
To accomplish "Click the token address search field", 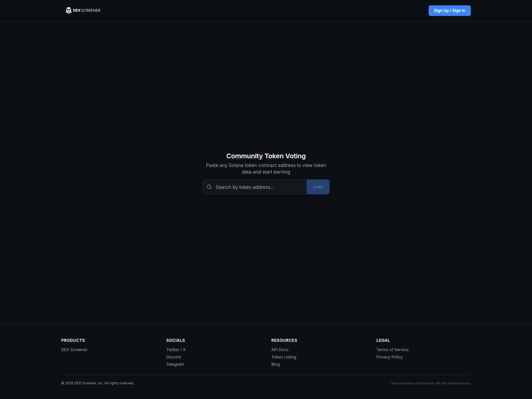I will pyautogui.click(x=259, y=187).
